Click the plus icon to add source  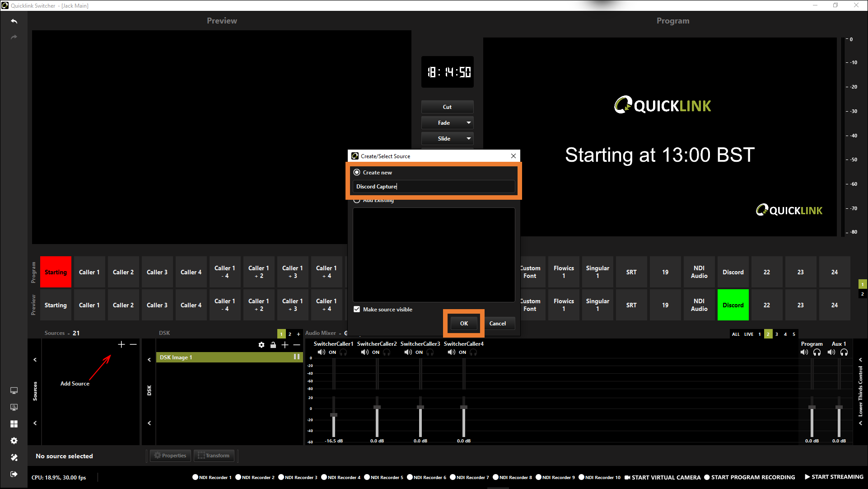click(121, 344)
